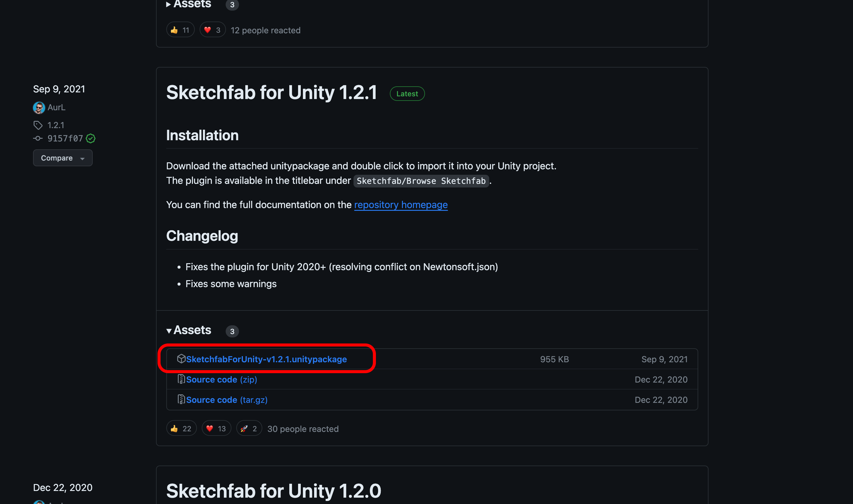Click the package icon of the unitypackage asset
853x504 pixels.
(181, 359)
